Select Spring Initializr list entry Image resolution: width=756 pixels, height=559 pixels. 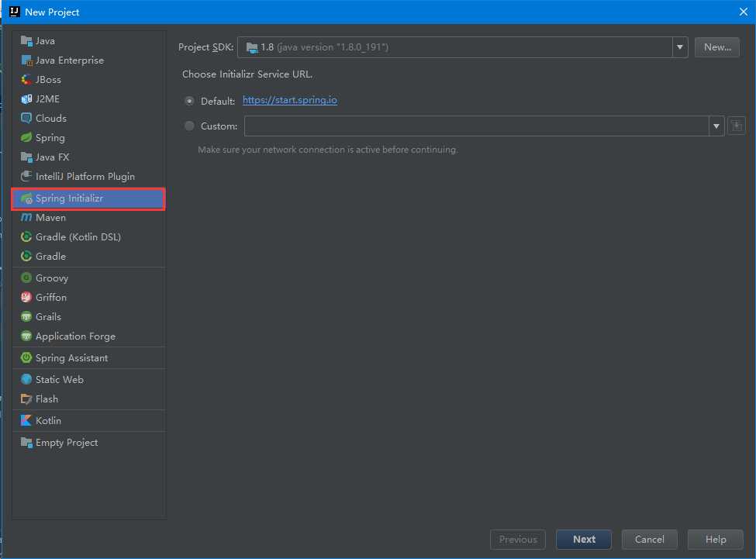pos(88,198)
